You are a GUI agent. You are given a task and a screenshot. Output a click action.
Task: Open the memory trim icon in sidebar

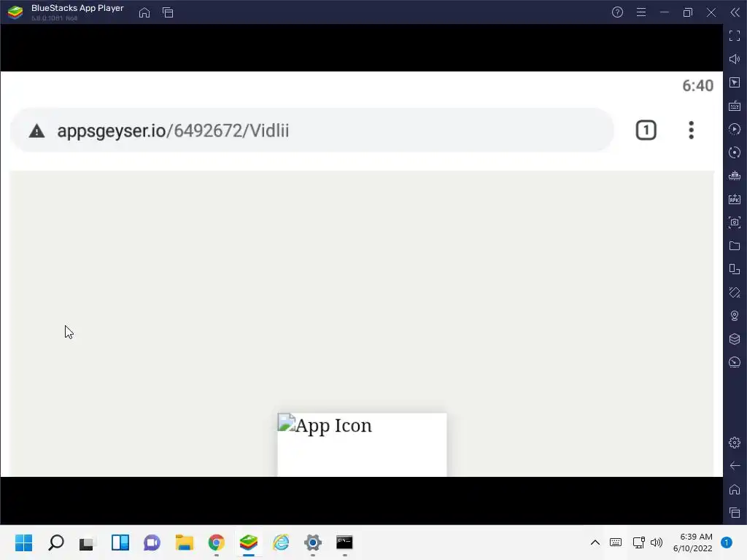tap(735, 176)
